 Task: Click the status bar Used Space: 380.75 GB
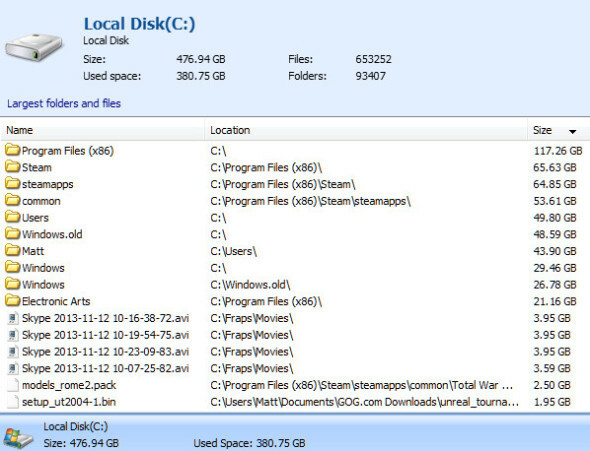point(249,443)
